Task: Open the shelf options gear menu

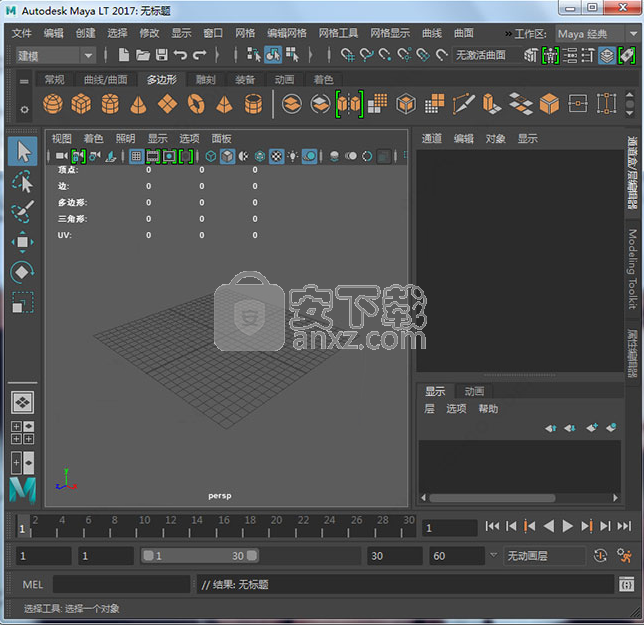Action: click(24, 110)
